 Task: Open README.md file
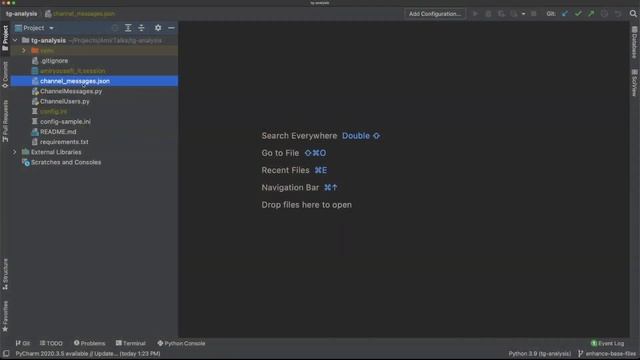[x=58, y=132]
